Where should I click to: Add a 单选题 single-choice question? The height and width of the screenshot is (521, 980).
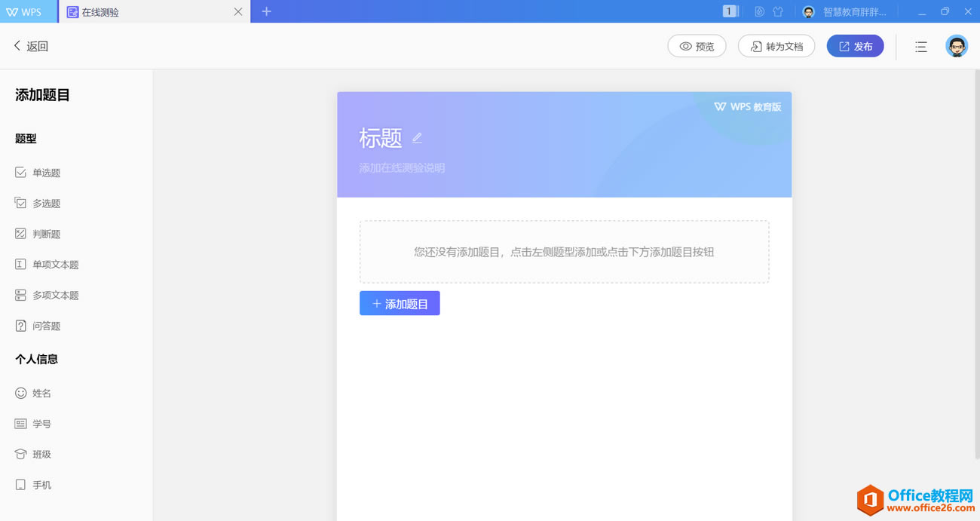tap(45, 173)
